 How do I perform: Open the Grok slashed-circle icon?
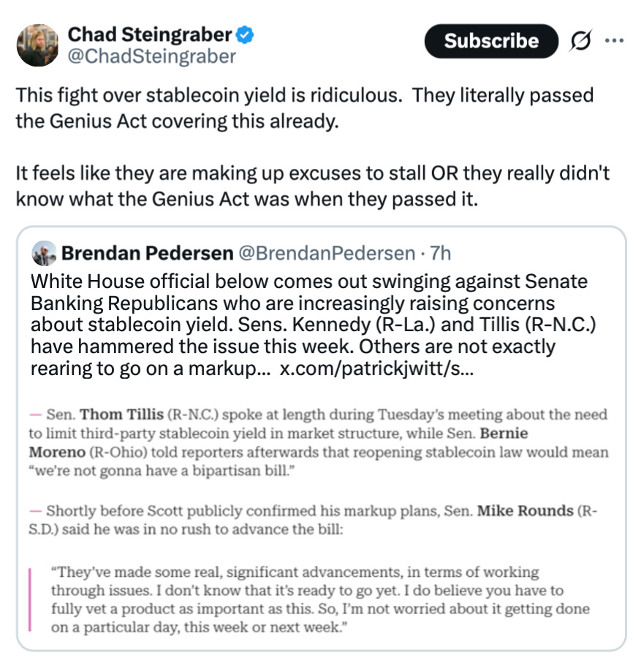[580, 41]
